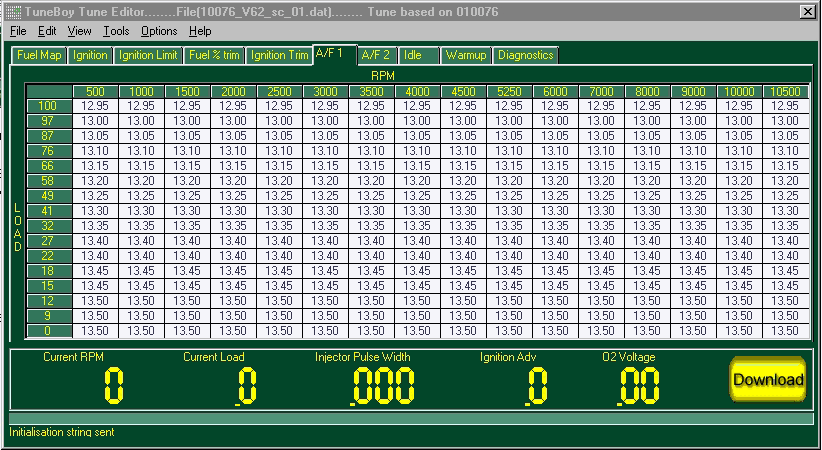Image resolution: width=822 pixels, height=450 pixels.
Task: Select the 100 load row header
Action: coord(49,106)
